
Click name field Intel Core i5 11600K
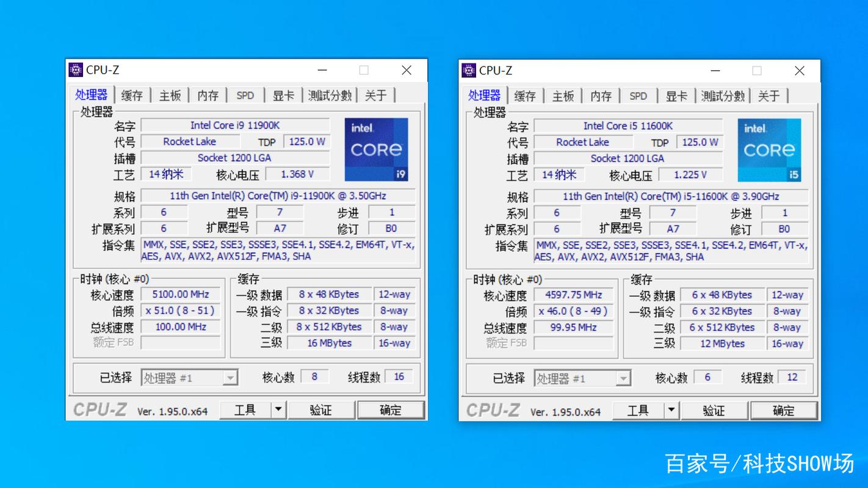coord(628,126)
